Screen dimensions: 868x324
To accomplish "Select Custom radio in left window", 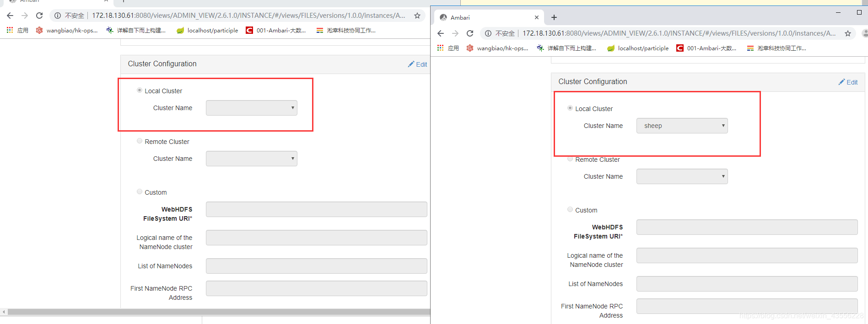I will [x=140, y=192].
